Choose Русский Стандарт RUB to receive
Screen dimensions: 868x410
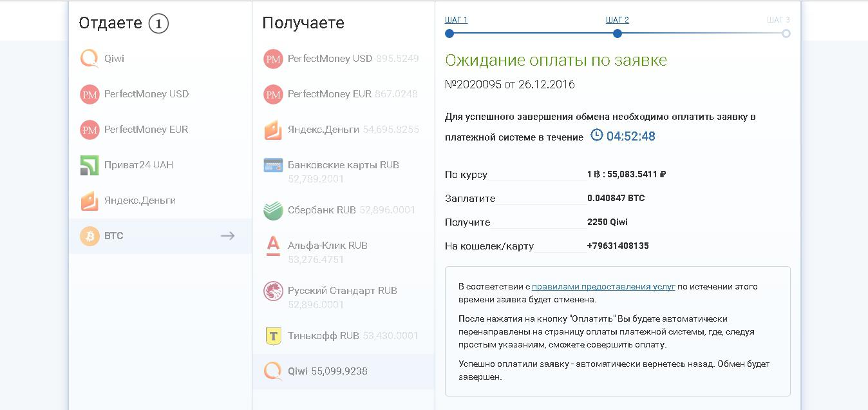343,296
